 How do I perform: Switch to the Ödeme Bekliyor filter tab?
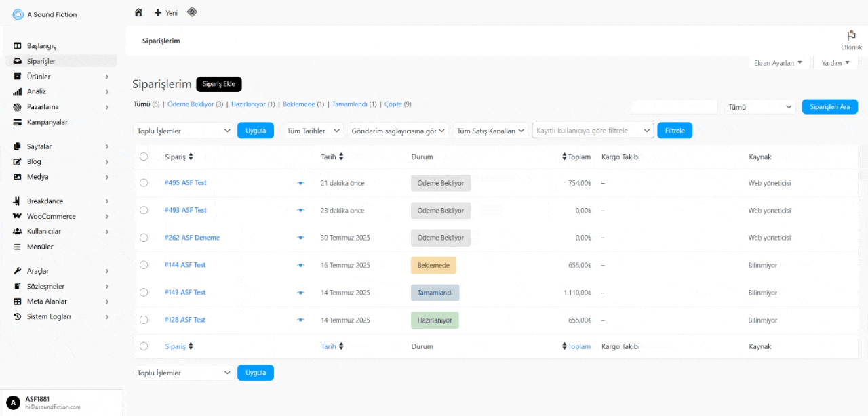(191, 104)
